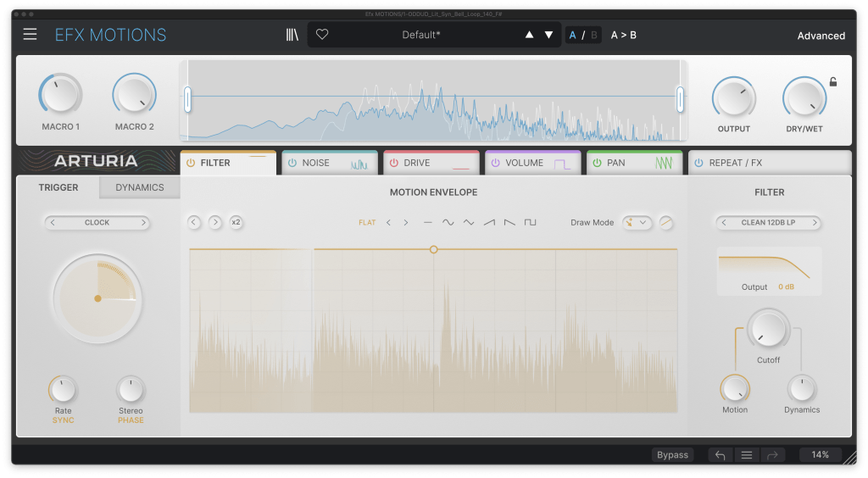The image size is (868, 478).
Task: Open the preset library browser icon
Action: 292,35
